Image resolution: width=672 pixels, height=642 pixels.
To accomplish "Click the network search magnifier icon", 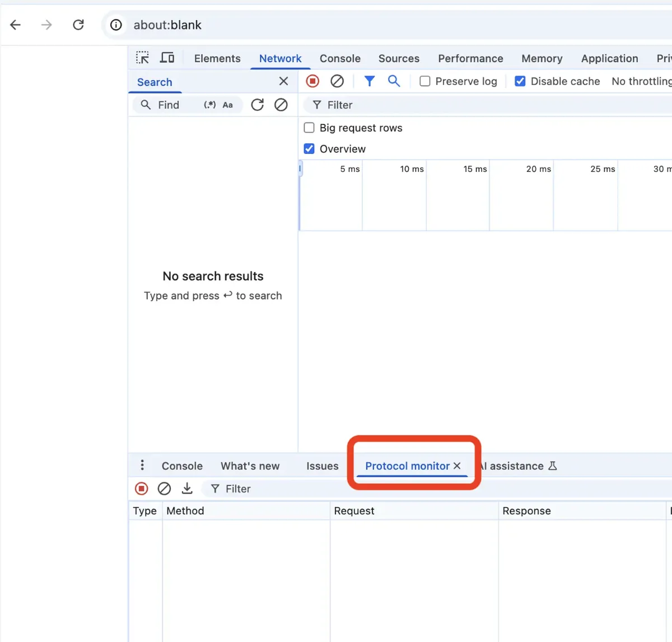I will [x=394, y=81].
